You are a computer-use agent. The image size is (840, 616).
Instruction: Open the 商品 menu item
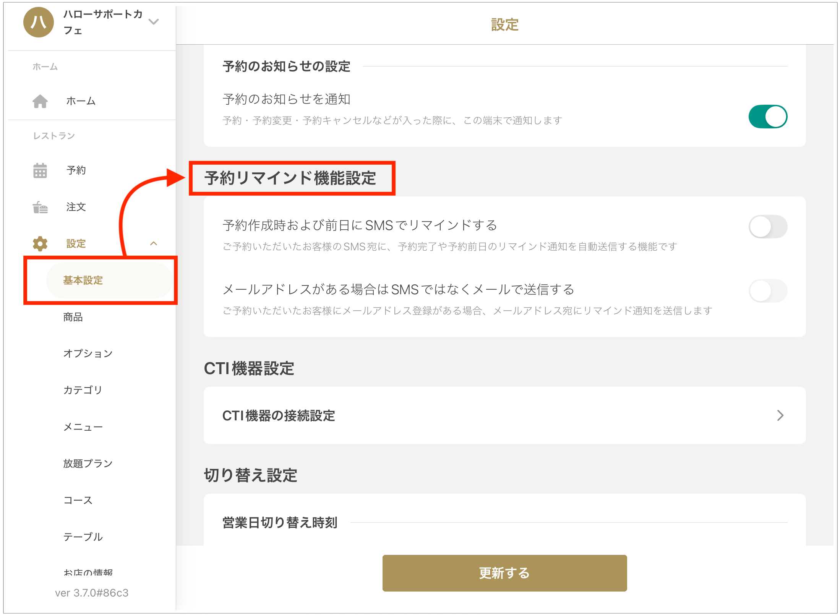[73, 317]
